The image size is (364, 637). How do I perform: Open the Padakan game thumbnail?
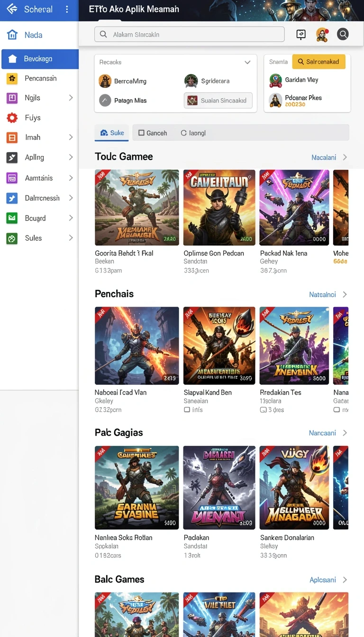[219, 488]
